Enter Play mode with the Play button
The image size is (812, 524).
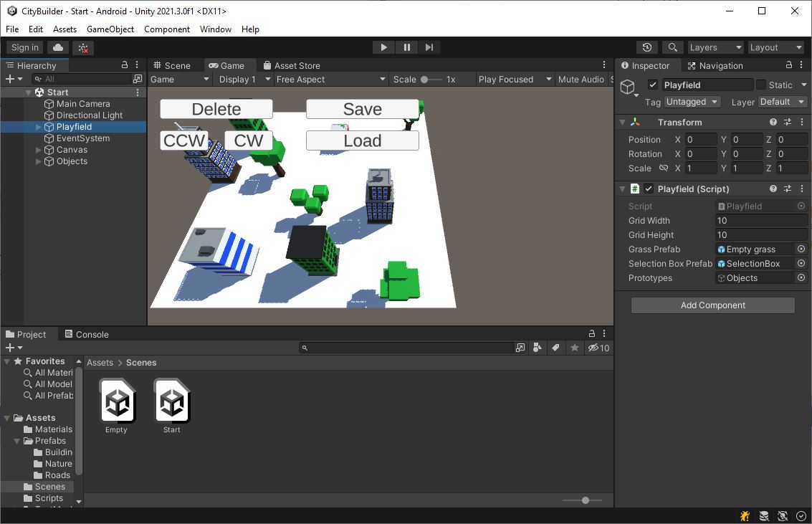pyautogui.click(x=383, y=47)
